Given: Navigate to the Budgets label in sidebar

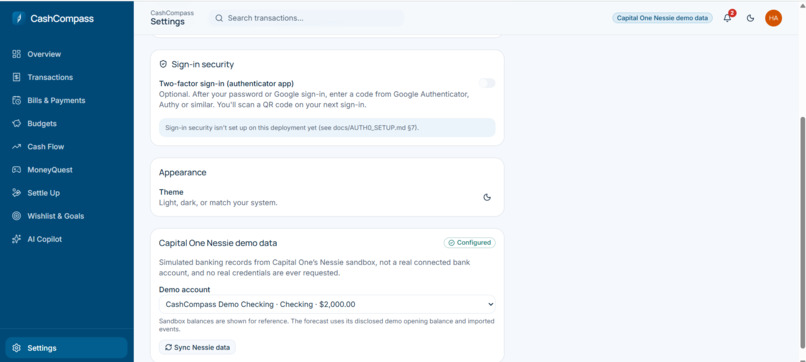Looking at the screenshot, I should pyautogui.click(x=42, y=123).
